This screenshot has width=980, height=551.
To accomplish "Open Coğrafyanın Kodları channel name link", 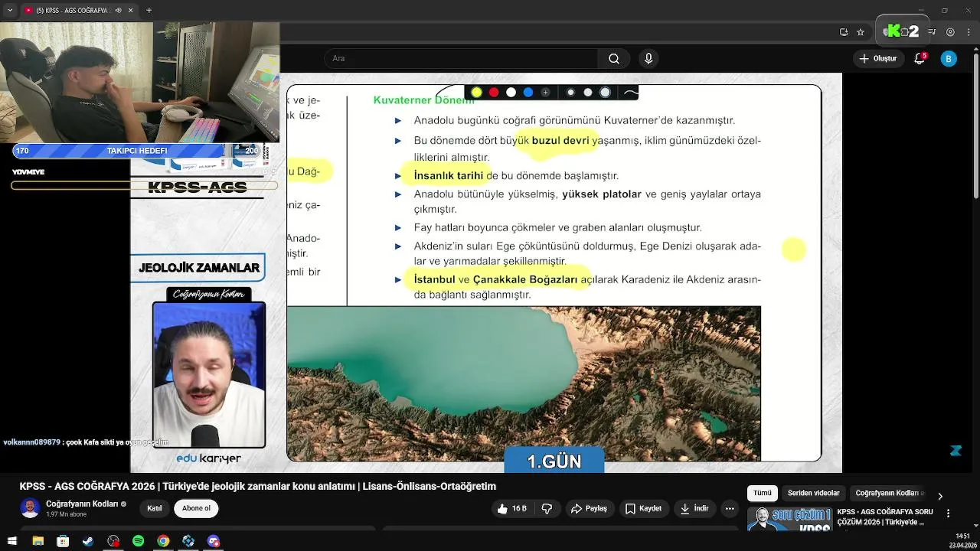I will (82, 504).
